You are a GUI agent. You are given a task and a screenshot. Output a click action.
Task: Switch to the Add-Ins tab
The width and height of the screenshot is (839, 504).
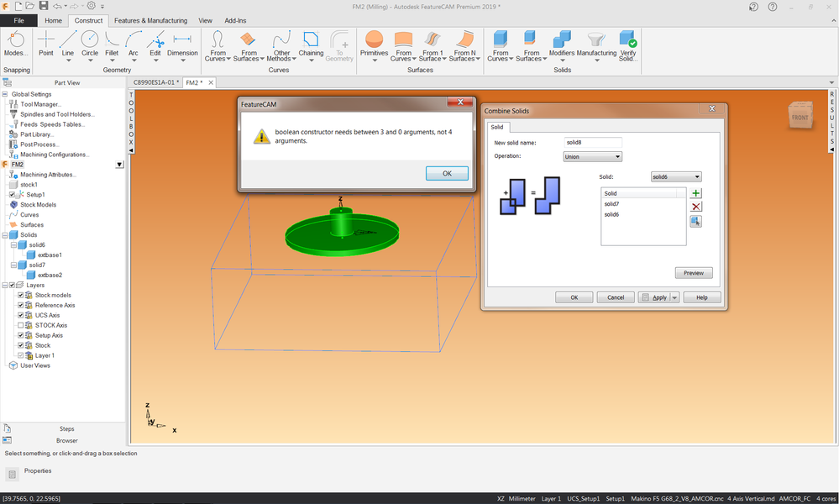coord(235,20)
